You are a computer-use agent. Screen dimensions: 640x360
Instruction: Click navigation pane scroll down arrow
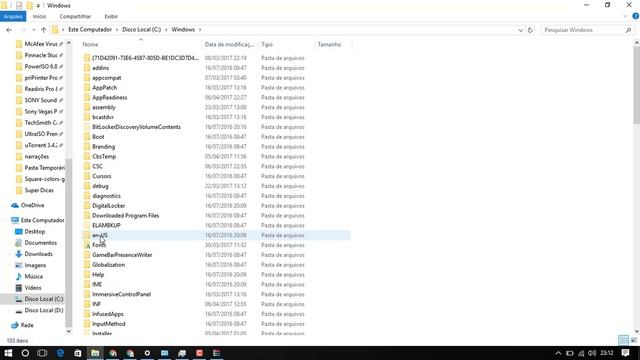[69, 331]
